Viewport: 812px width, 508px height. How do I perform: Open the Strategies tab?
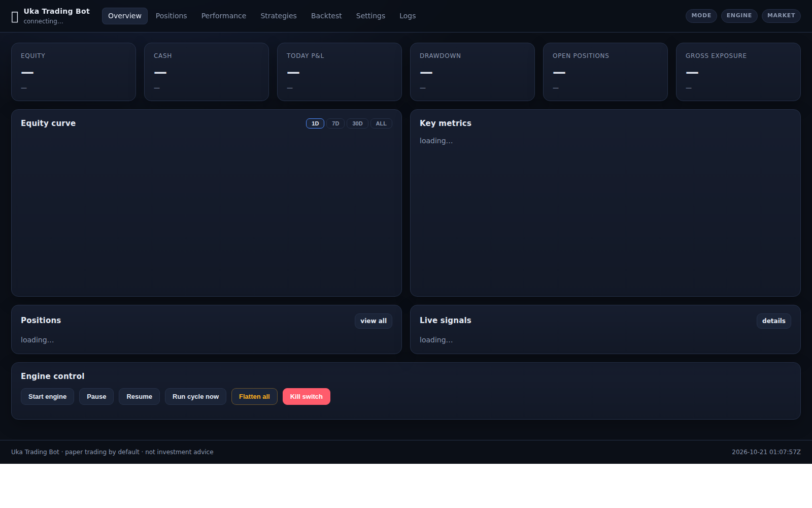pos(279,16)
